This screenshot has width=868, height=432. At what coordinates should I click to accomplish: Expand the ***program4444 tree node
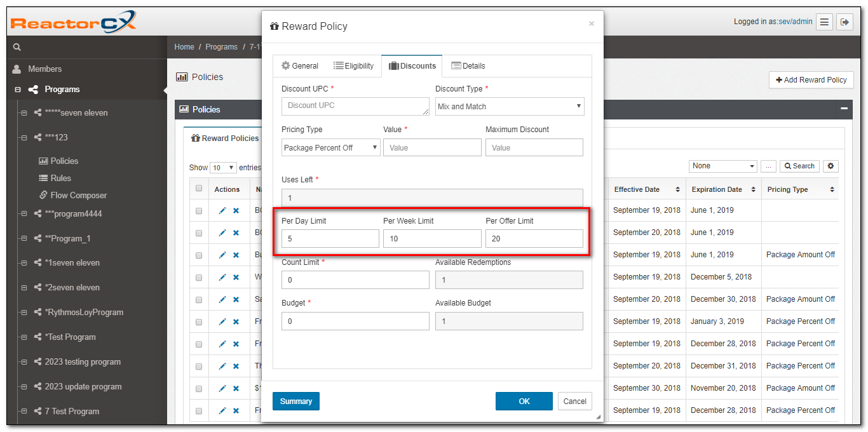click(24, 214)
